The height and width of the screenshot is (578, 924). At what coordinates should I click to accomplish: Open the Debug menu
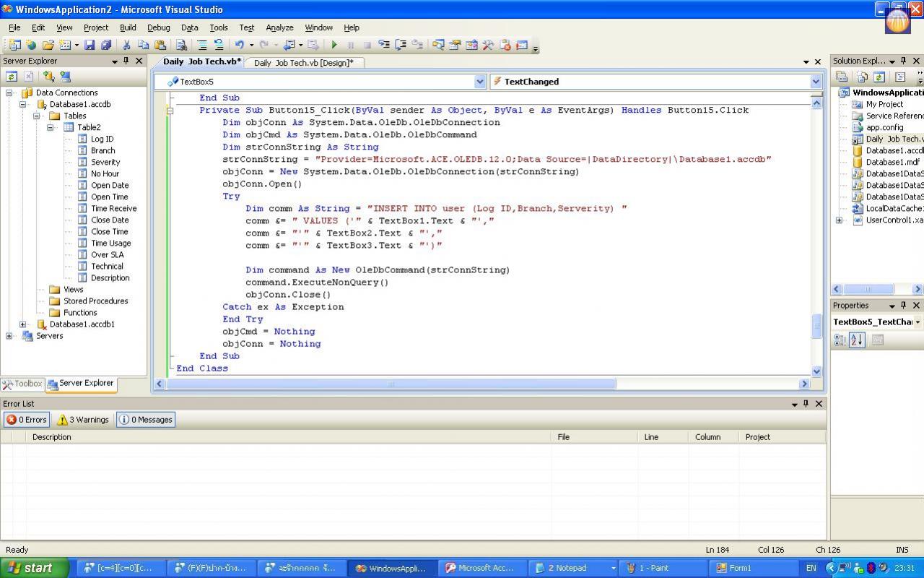tap(158, 27)
